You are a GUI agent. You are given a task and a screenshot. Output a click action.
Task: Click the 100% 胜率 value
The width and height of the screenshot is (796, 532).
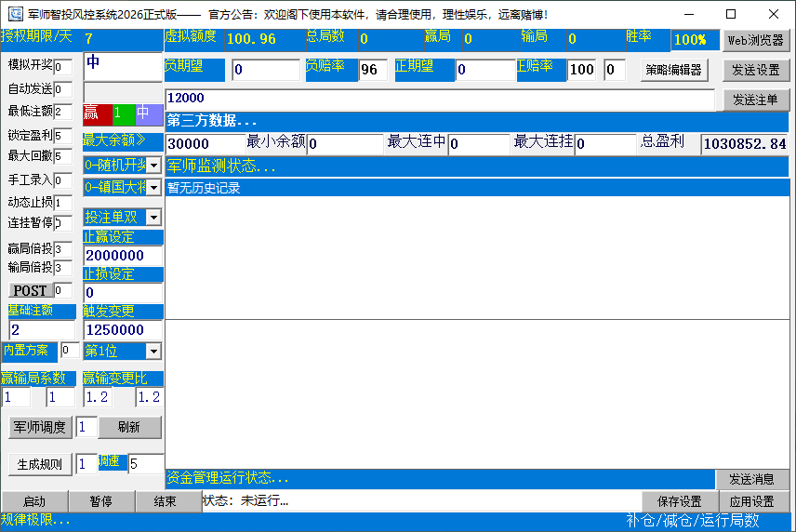click(x=695, y=40)
